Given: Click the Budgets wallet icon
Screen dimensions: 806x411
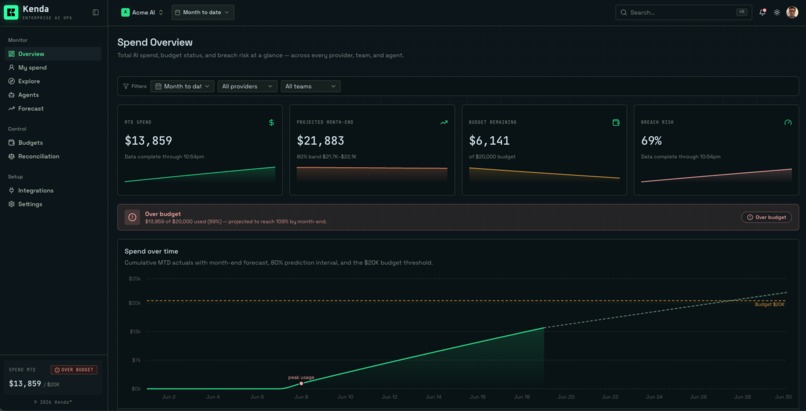Looking at the screenshot, I should (11, 143).
